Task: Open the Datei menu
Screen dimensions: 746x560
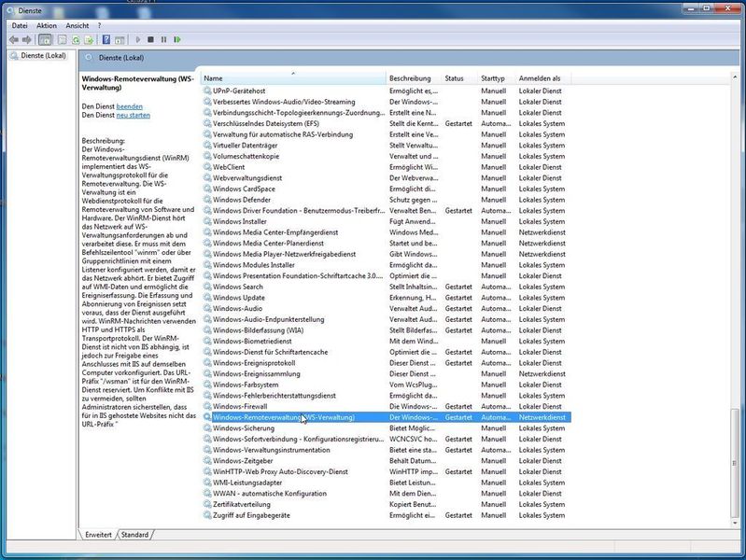Action: click(20, 26)
